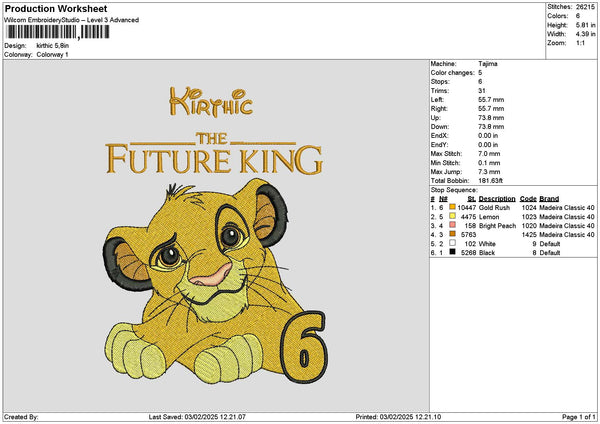600x424 pixels.
Task: Click the 'Printed: 03/02/2025 12.21.10' text
Action: (398, 417)
